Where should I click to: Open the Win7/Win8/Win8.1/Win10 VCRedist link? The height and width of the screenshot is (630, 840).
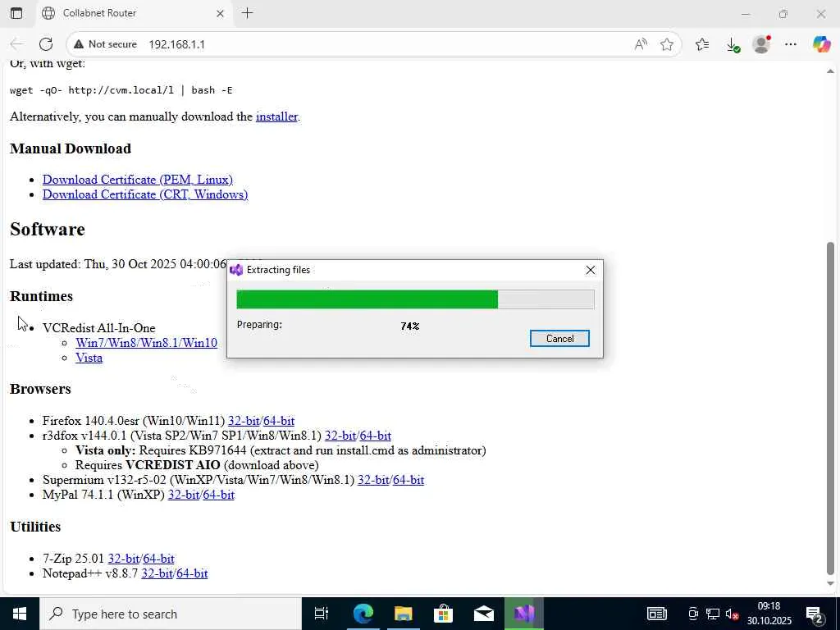coord(146,342)
